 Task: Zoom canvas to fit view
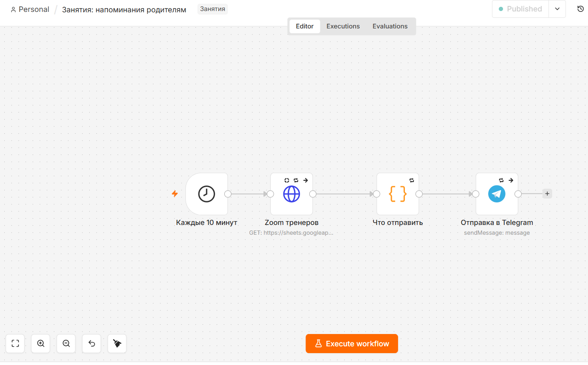click(x=15, y=344)
